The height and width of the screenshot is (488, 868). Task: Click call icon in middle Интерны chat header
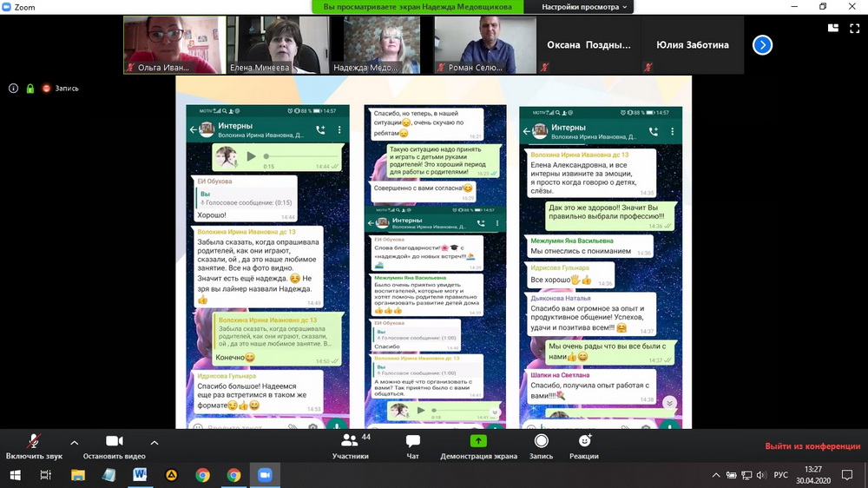481,223
